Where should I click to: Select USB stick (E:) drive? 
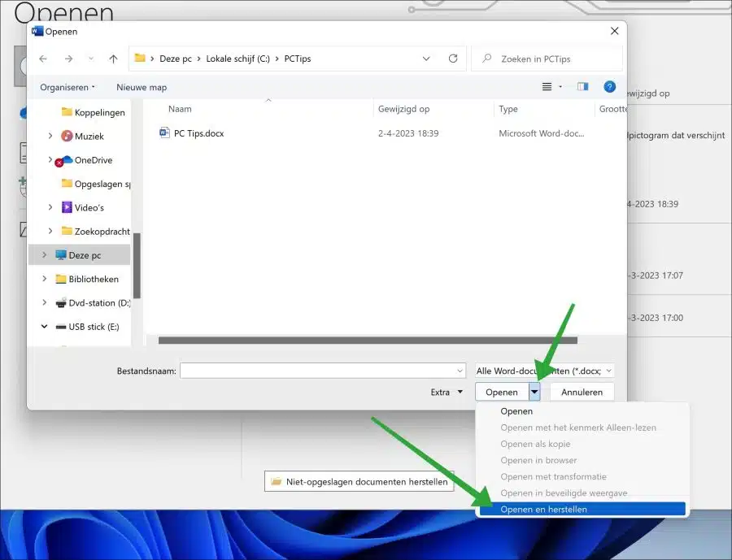pyautogui.click(x=87, y=327)
